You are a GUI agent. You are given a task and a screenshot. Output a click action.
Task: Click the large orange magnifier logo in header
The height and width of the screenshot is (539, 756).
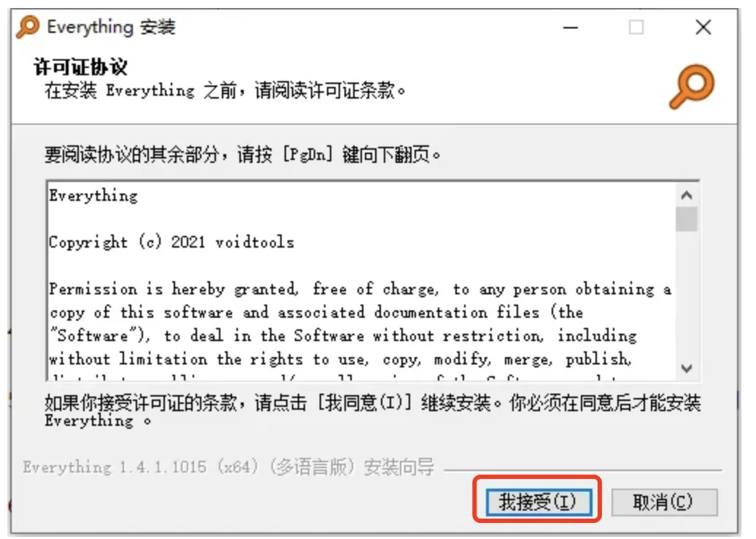[x=692, y=87]
